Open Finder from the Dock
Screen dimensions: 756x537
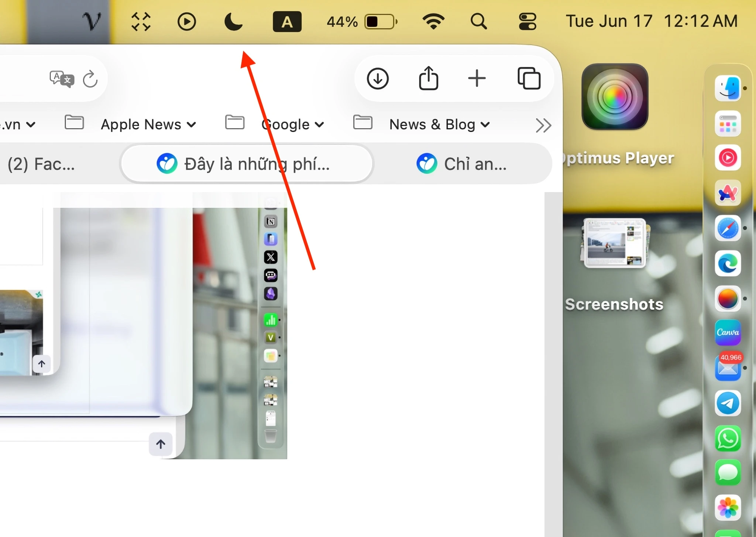point(728,88)
